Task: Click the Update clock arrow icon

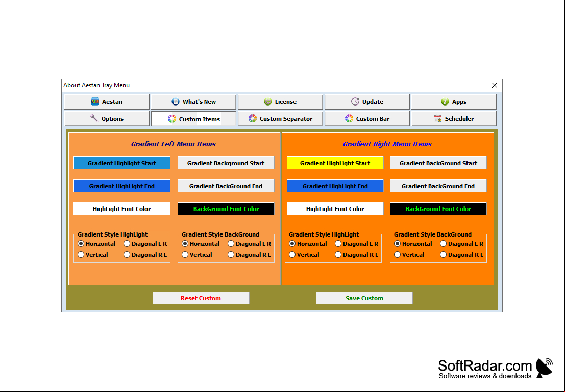Action: (355, 102)
